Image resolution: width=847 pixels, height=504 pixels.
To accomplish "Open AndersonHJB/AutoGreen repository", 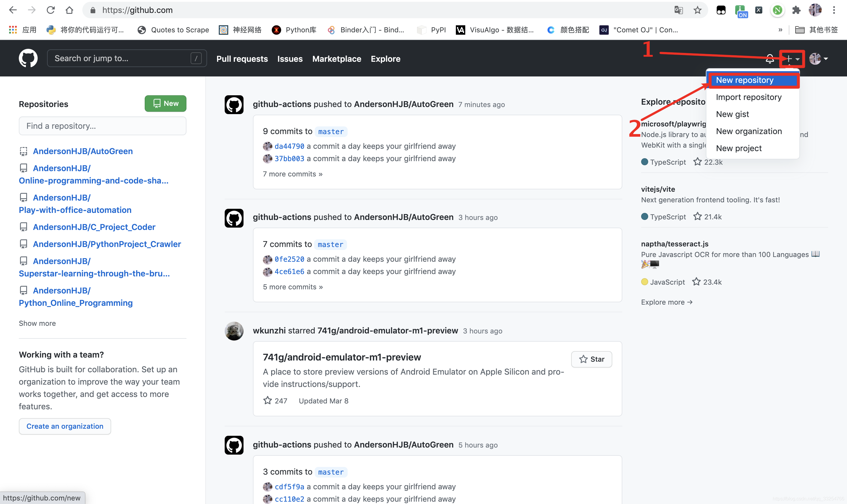I will pos(83,151).
